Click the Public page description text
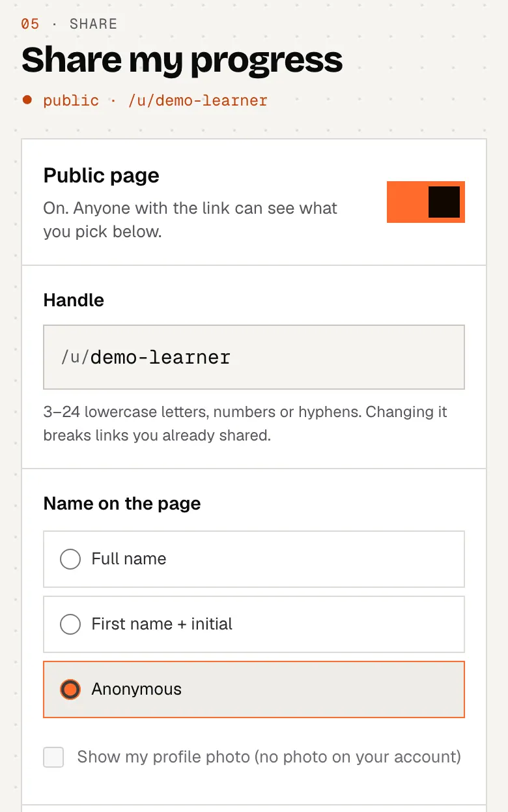The width and height of the screenshot is (508, 812). coord(190,220)
